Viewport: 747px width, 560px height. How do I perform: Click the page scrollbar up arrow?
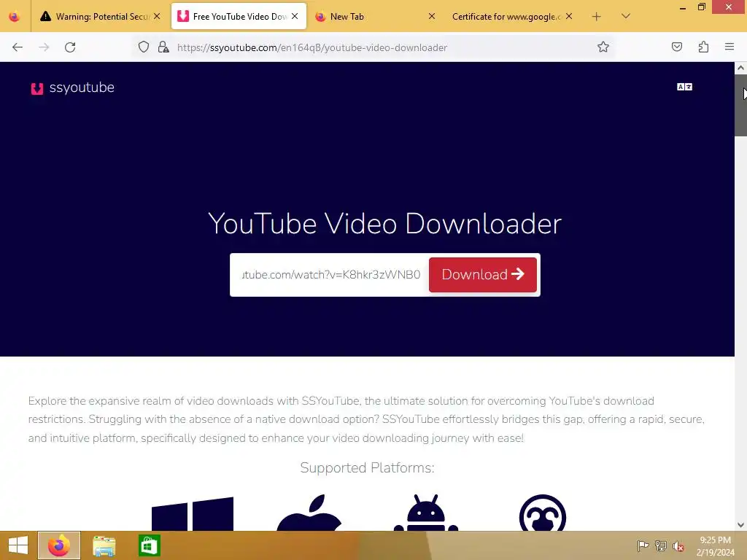point(741,68)
